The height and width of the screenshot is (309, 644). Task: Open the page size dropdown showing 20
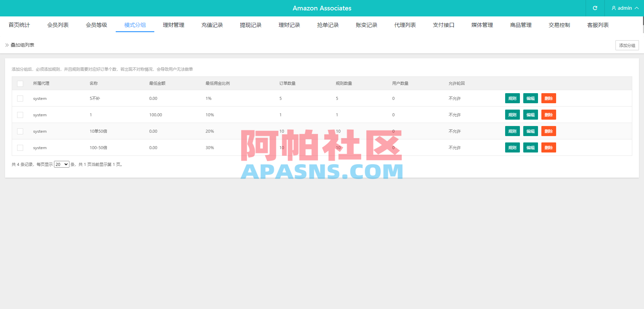coord(61,164)
